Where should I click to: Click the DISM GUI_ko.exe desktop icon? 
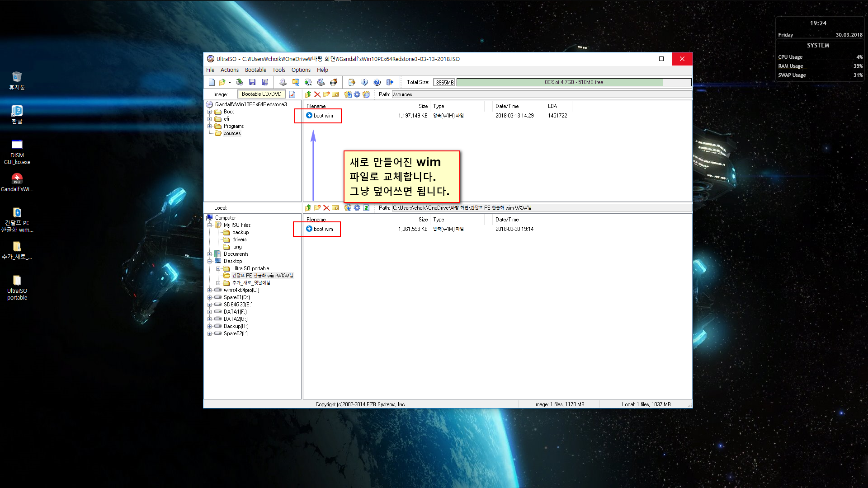[17, 152]
